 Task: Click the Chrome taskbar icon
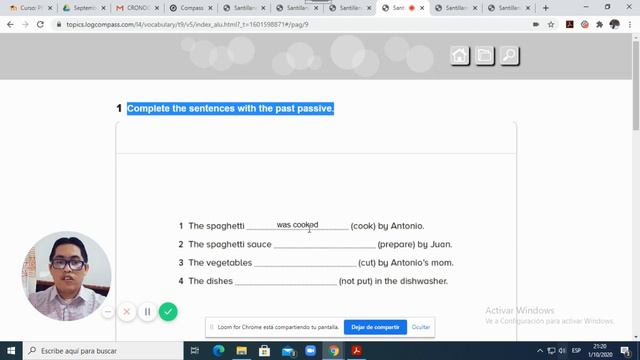334,351
